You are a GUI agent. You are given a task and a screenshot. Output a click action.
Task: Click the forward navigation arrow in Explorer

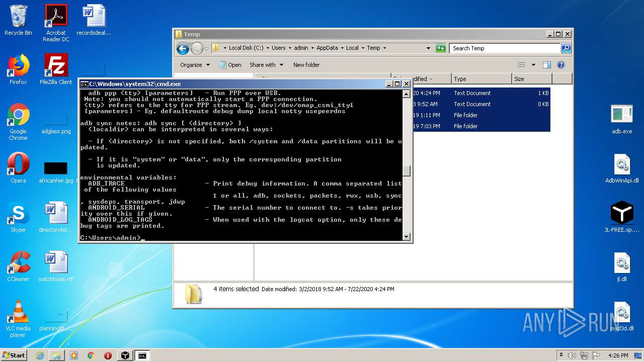coord(197,48)
